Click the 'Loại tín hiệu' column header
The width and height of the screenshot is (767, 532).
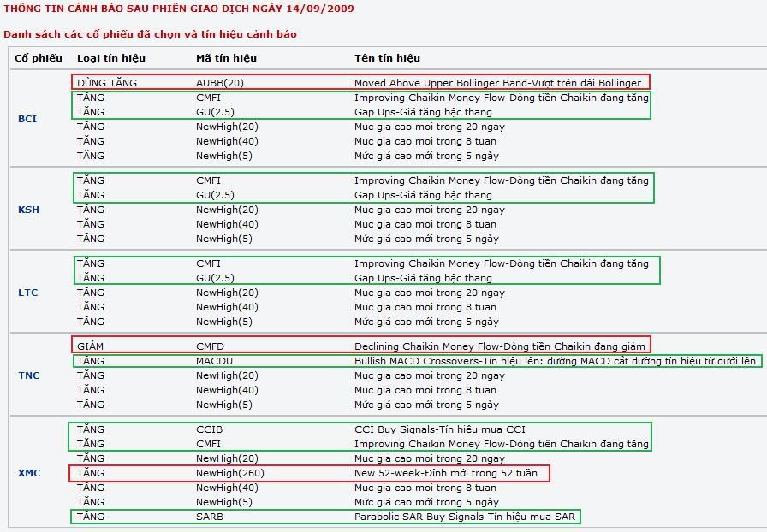(111, 58)
